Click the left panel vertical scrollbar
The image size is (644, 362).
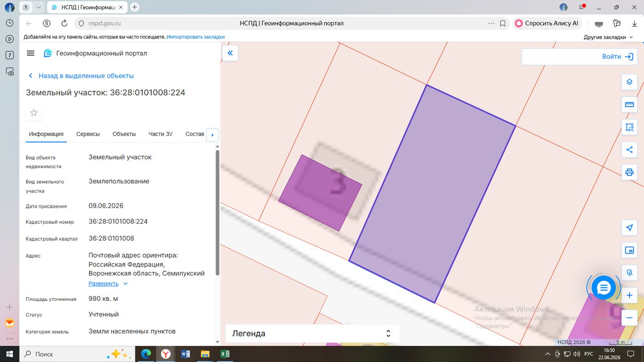(x=218, y=212)
